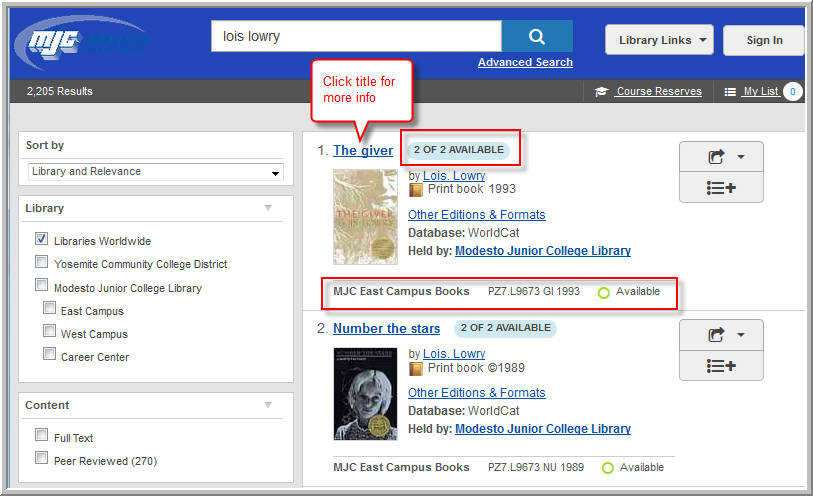Click the 2,205 Results text

click(x=60, y=91)
